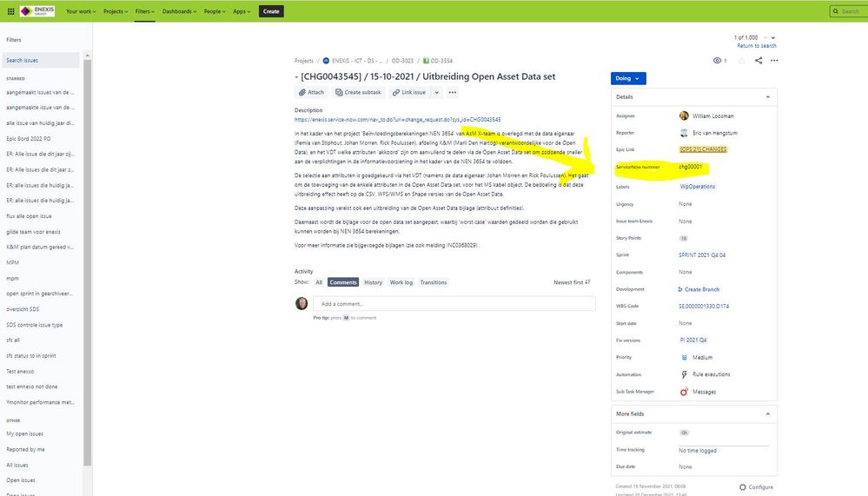Image resolution: width=868 pixels, height=496 pixels.
Task: Open the Your work menu
Action: (x=81, y=11)
